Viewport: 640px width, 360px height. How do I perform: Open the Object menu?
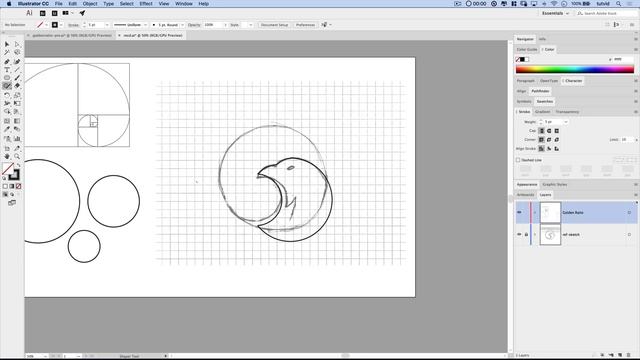[x=90, y=4]
